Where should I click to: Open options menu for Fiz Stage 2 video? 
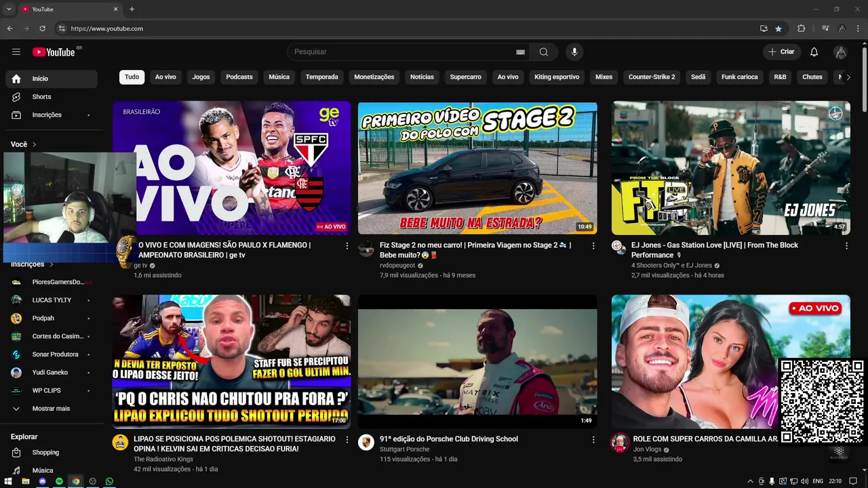tap(593, 246)
